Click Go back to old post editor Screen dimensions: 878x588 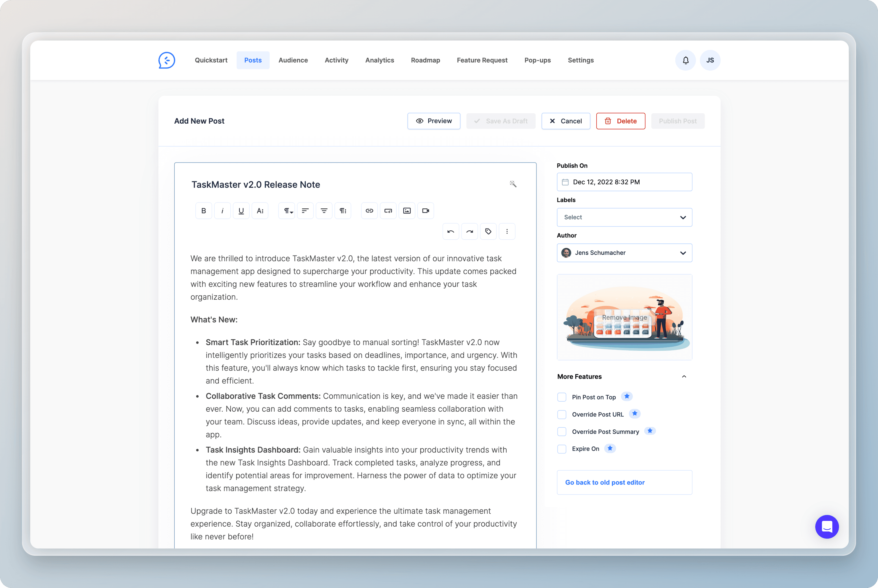tap(605, 483)
